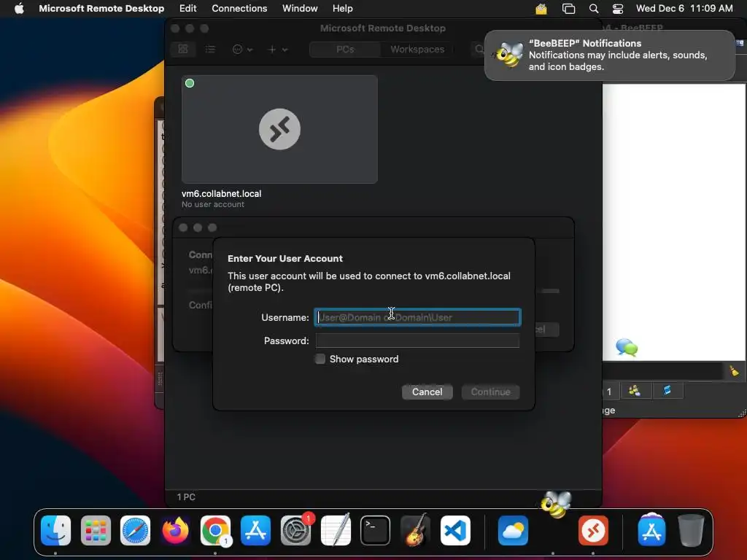Image resolution: width=747 pixels, height=560 pixels.
Task: Click the search icon in Remote Desktop toolbar
Action: 479,49
